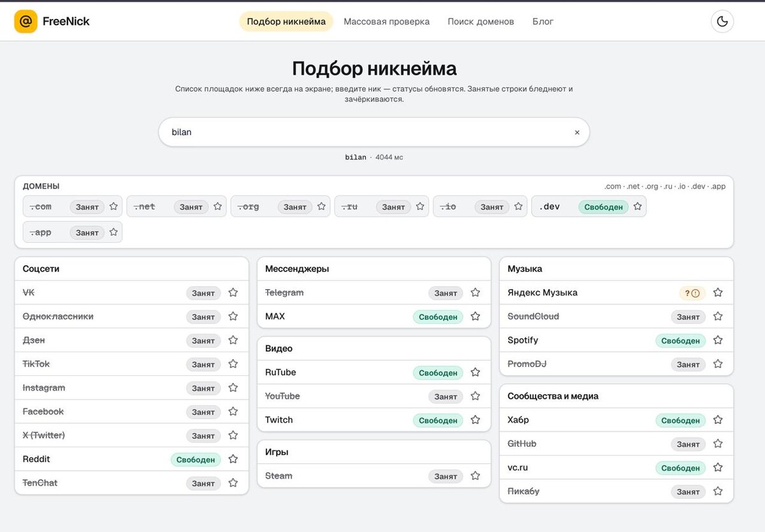Click the nickname input containing bilan
Screen dimensions: 765x532
(374, 132)
